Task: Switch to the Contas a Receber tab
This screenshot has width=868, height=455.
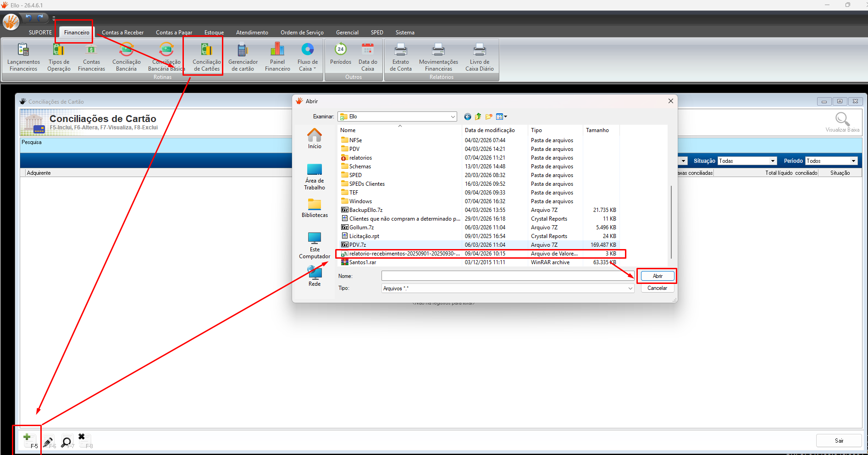Action: 122,33
